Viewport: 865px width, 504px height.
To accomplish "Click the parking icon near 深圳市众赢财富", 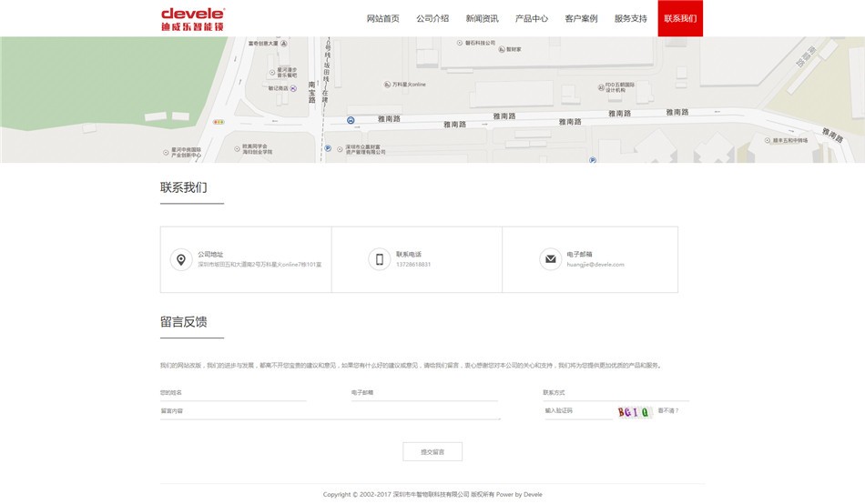I will click(x=328, y=147).
